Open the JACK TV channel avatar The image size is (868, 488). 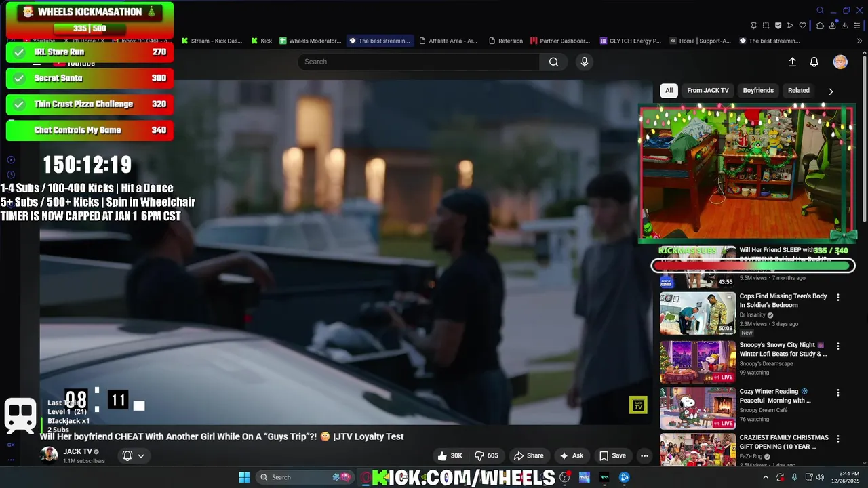pos(49,455)
